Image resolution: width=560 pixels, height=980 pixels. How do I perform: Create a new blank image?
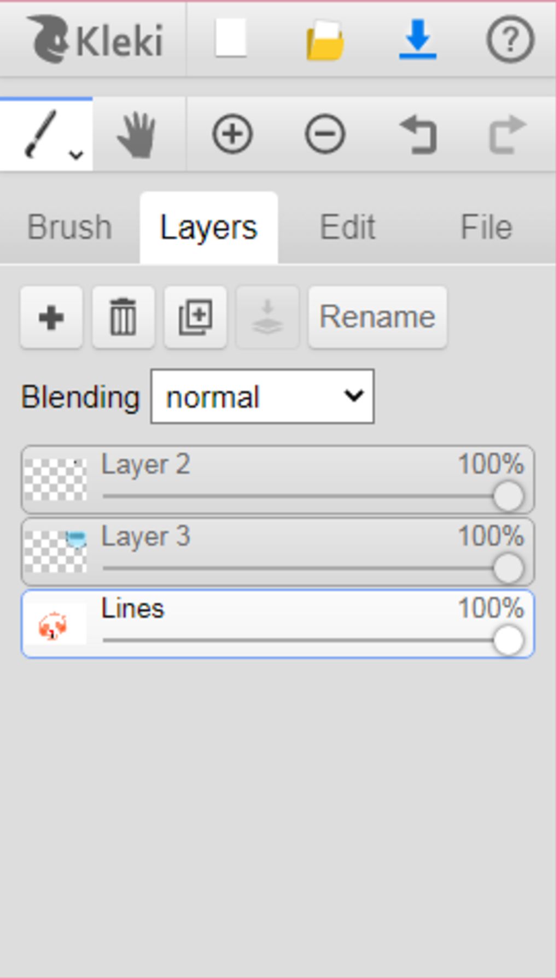(231, 38)
